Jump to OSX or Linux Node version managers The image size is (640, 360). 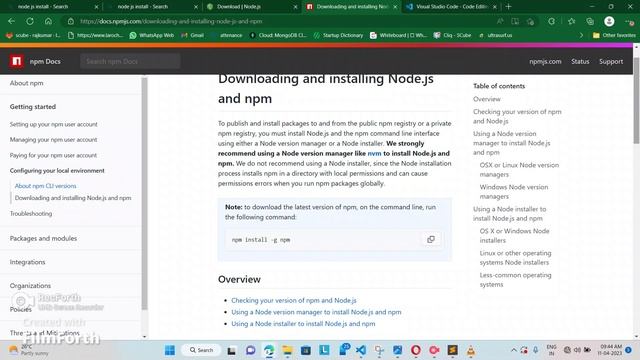(519, 169)
